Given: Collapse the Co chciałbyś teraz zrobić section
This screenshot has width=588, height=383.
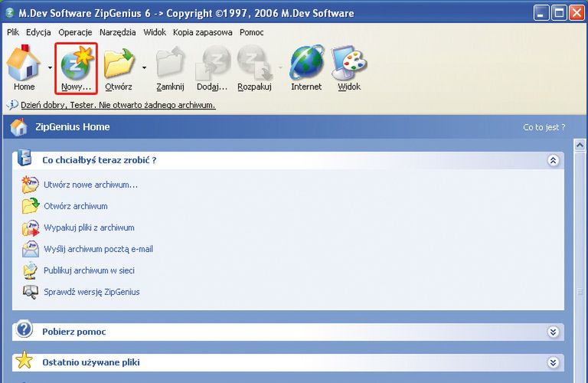Looking at the screenshot, I should 553,161.
